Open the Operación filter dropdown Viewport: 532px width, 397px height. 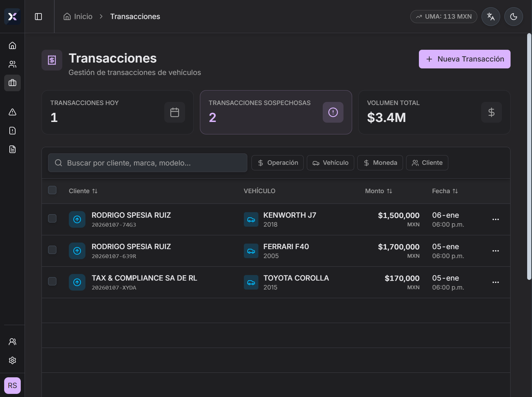point(277,162)
